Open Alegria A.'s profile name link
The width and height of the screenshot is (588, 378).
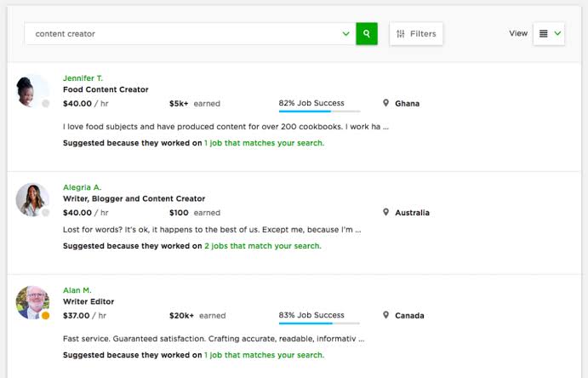click(x=82, y=187)
